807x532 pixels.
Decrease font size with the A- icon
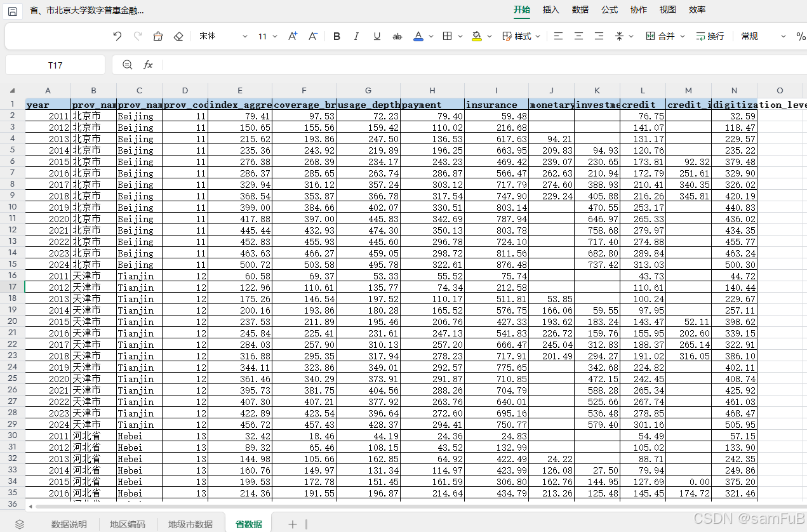click(313, 36)
